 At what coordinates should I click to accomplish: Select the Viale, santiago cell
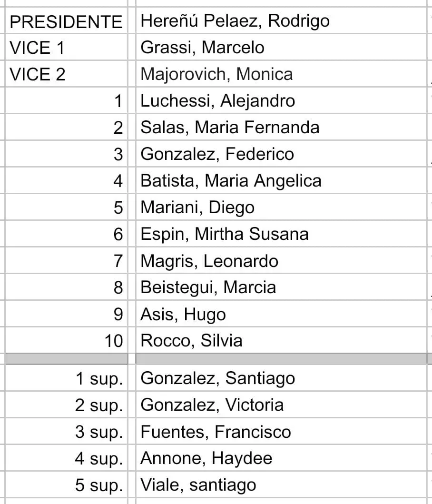click(x=198, y=485)
